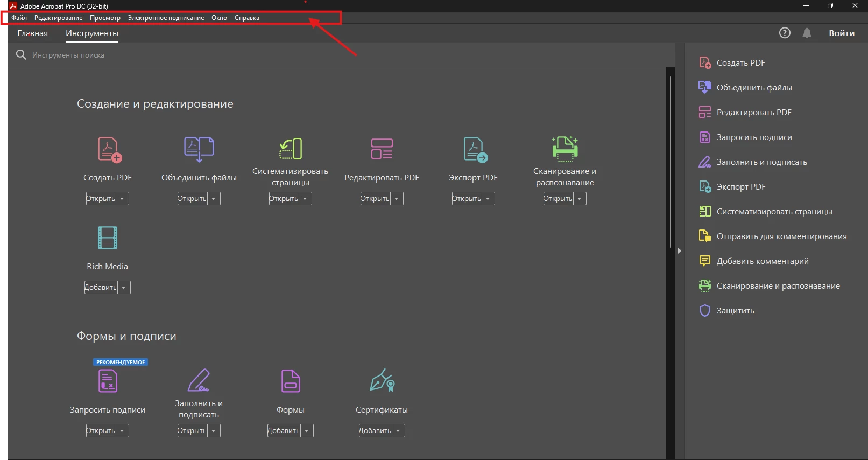Click Добавить button under Rich Media
Image resolution: width=868 pixels, height=460 pixels.
[x=101, y=288]
